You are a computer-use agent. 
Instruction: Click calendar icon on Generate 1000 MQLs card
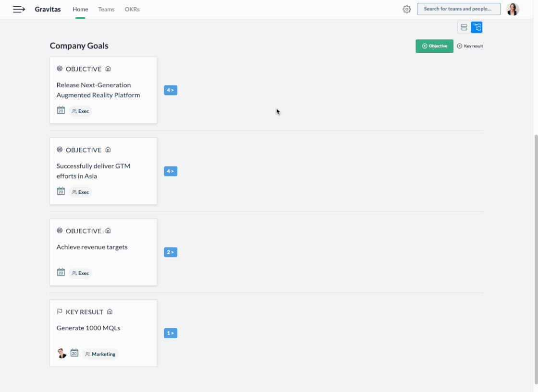[x=74, y=353]
